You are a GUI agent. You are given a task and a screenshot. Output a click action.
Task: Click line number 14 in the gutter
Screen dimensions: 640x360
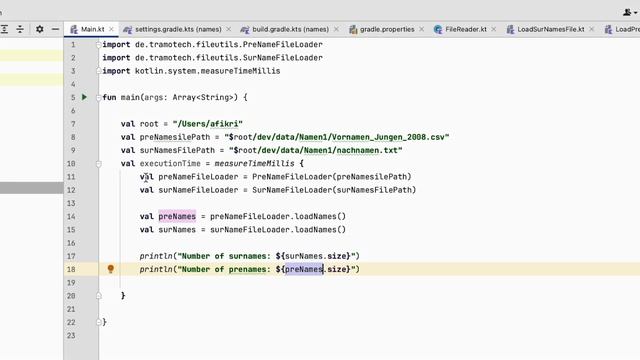click(x=71, y=216)
